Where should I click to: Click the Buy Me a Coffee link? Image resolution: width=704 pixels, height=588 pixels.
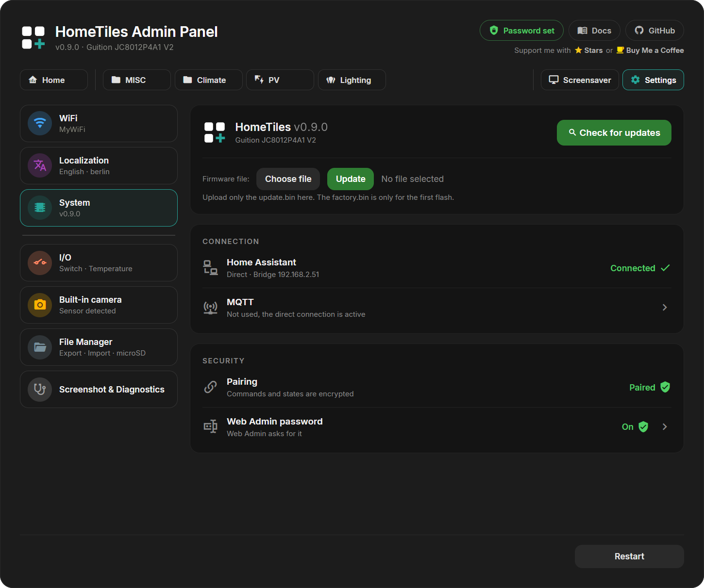tap(650, 50)
